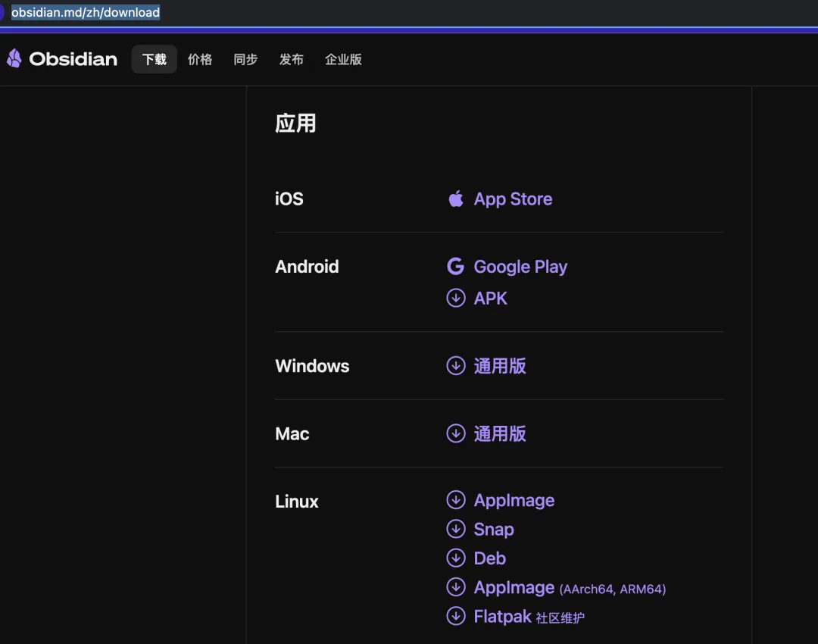Click the Windows row download arrow icon

click(x=456, y=366)
